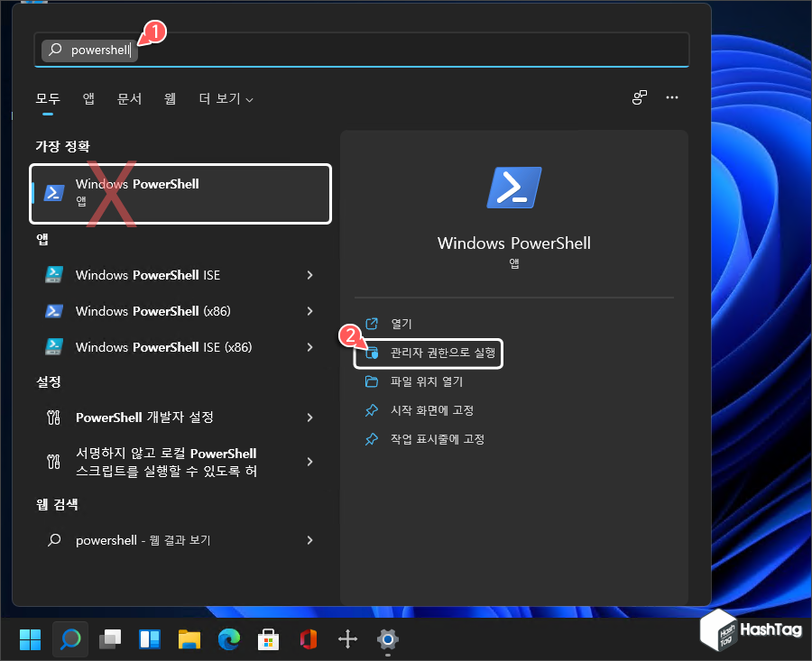The height and width of the screenshot is (661, 812).
Task: Open the ellipsis options menu top right
Action: pyautogui.click(x=672, y=97)
